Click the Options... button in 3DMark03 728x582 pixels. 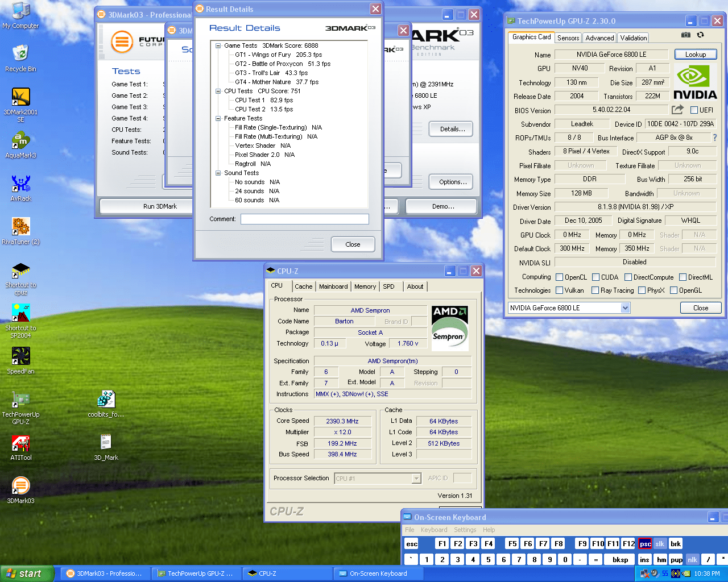click(x=452, y=182)
